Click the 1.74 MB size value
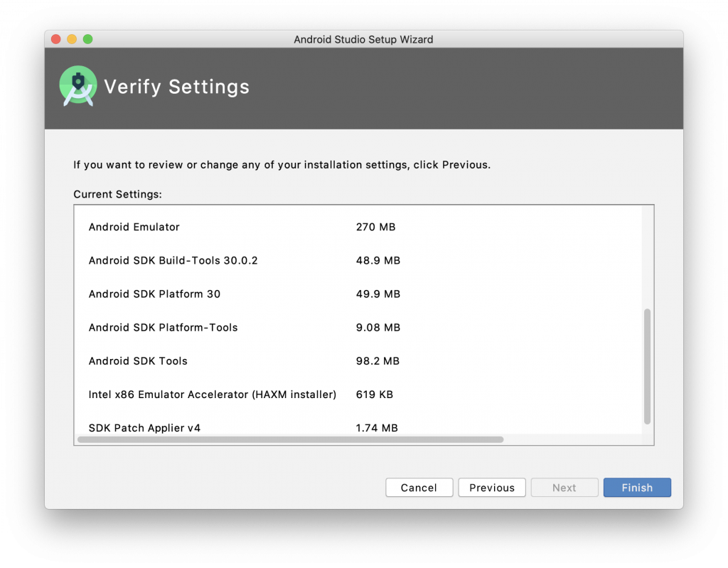The width and height of the screenshot is (728, 568). coord(377,427)
